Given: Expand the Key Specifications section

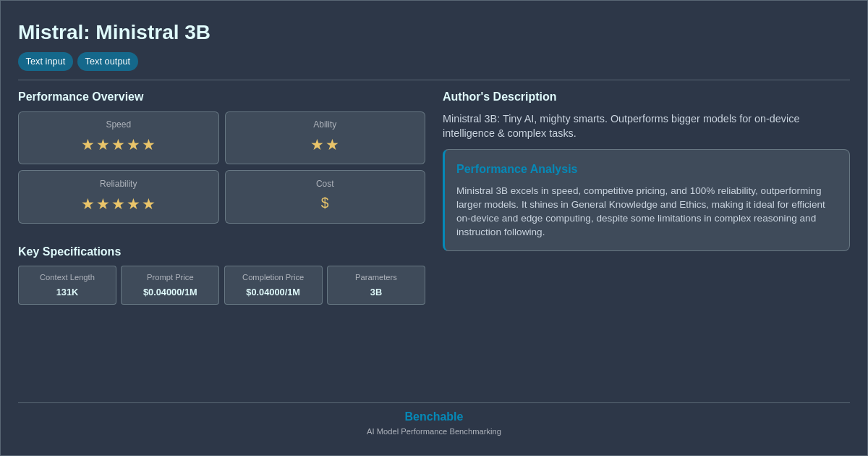Looking at the screenshot, I should point(69,251).
